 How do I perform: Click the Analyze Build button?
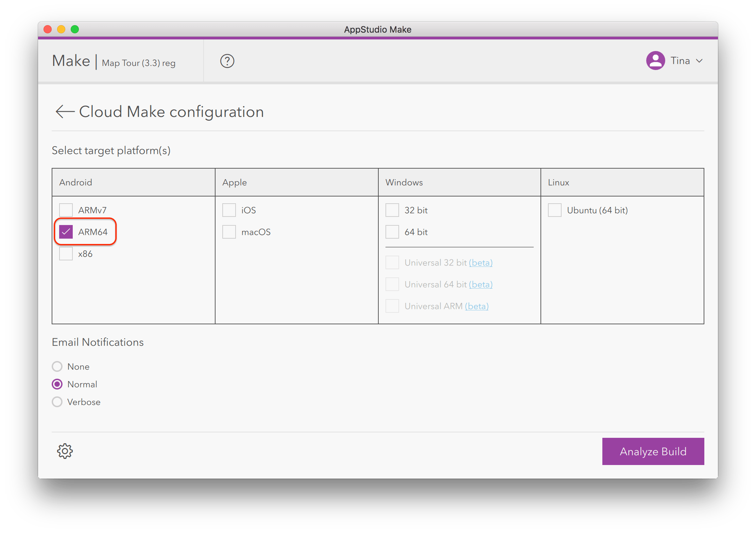coord(653,451)
